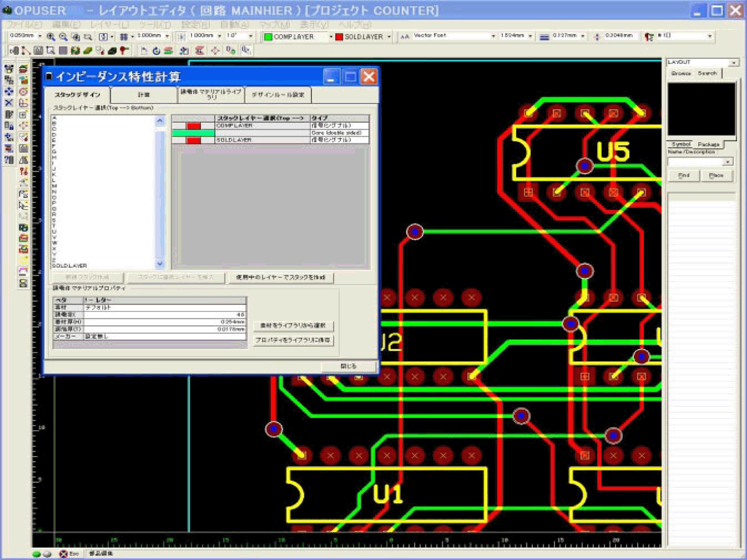Open the 誘電体マテリアルライブラリ tab
Image resolution: width=747 pixels, height=560 pixels.
pyautogui.click(x=211, y=94)
